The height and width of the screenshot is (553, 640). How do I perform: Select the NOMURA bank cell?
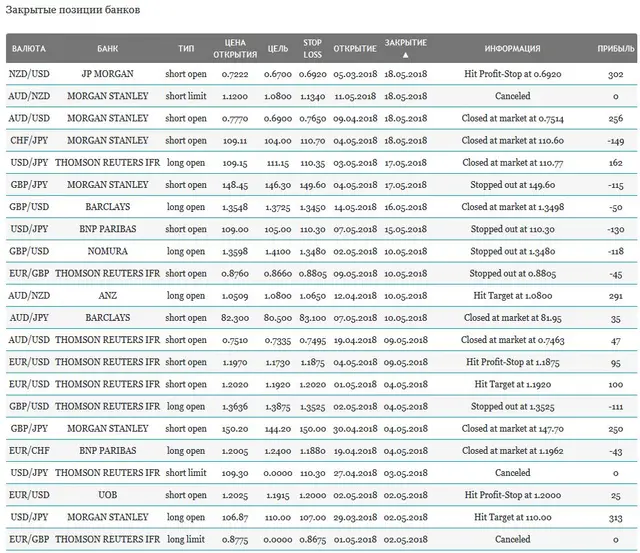[107, 251]
